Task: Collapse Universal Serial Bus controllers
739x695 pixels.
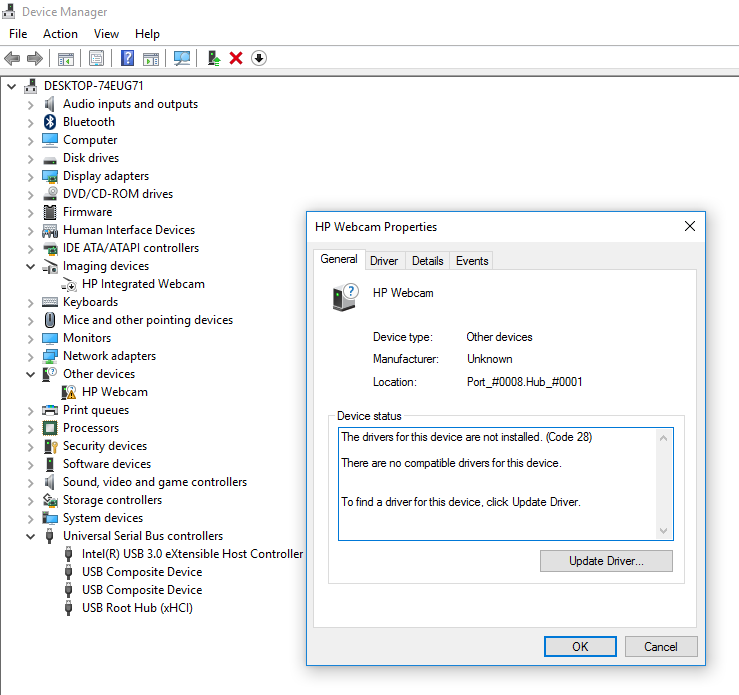Action: 31,536
